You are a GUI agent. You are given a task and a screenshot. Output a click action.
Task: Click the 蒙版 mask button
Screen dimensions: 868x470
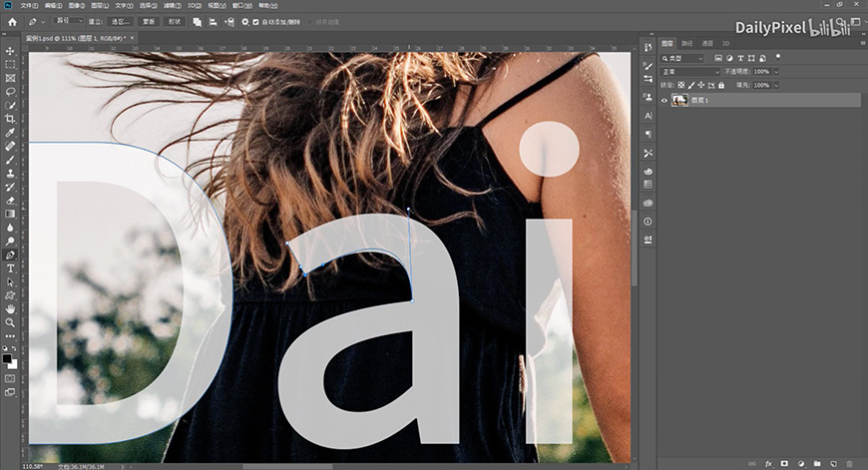[149, 22]
